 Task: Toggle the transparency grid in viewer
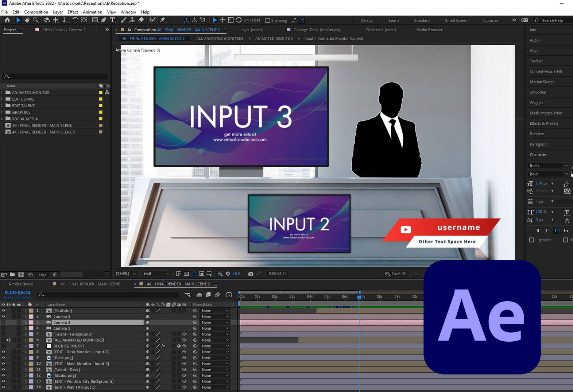click(186, 273)
